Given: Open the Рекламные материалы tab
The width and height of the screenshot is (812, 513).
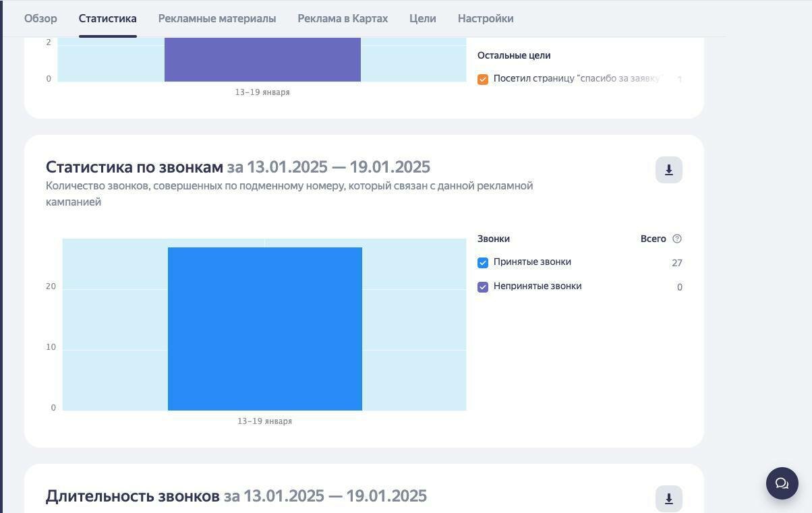Looking at the screenshot, I should [216, 18].
